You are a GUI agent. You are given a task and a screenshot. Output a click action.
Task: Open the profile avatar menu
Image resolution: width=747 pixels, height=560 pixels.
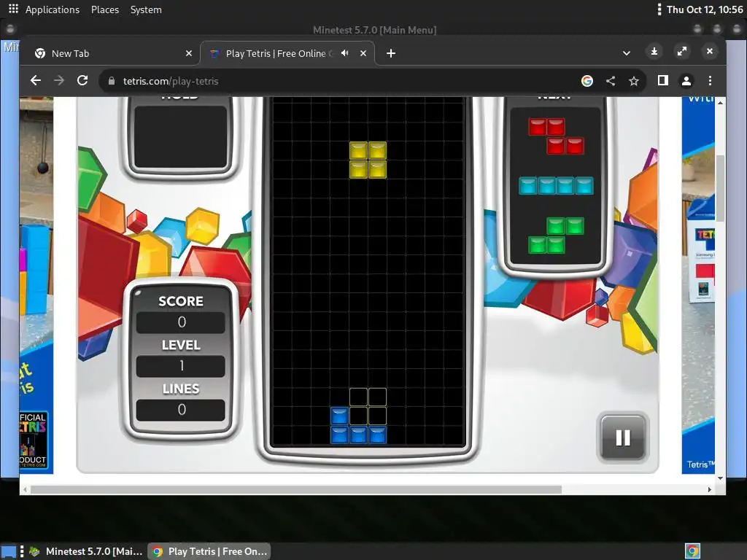pos(686,81)
